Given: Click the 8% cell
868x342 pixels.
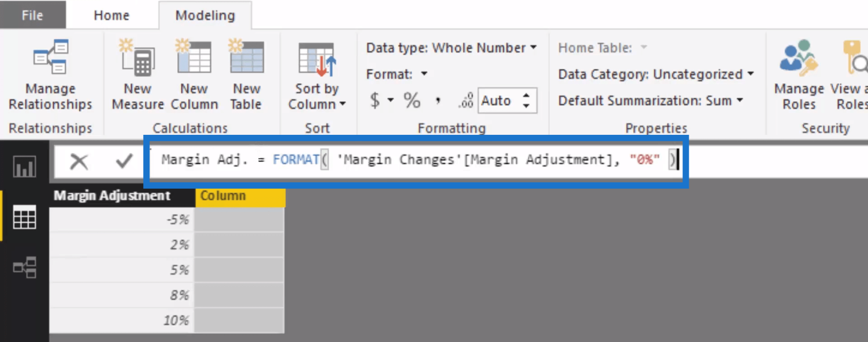Looking at the screenshot, I should (x=121, y=295).
